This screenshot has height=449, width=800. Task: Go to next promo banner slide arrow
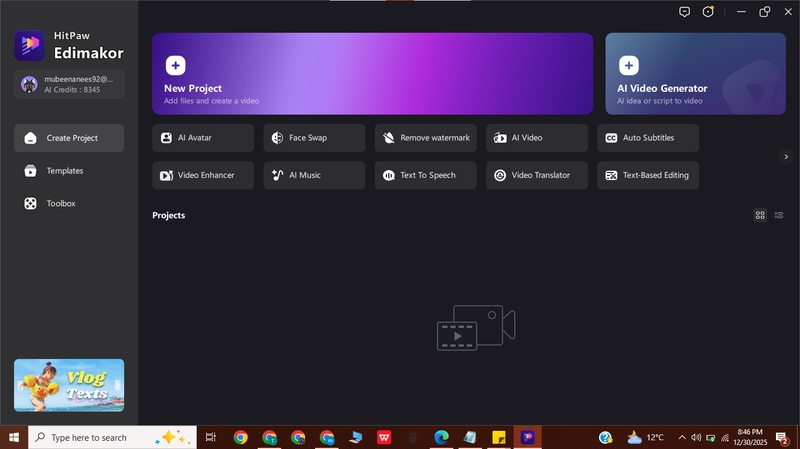(x=118, y=385)
